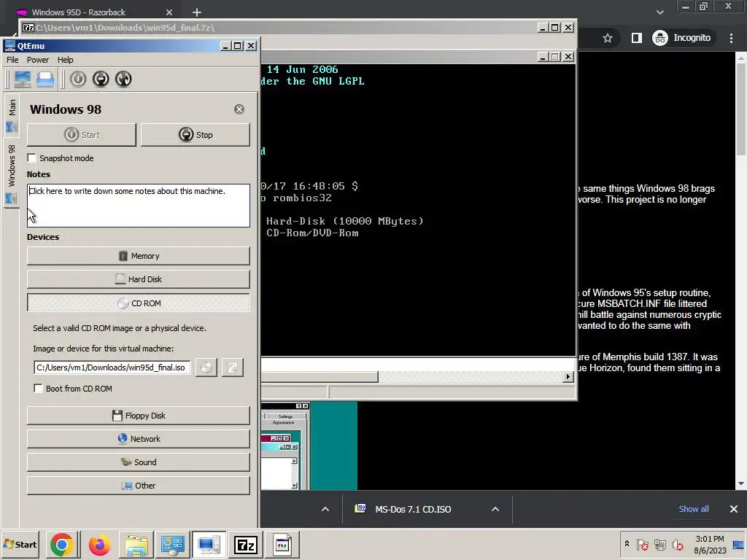Close the Chrome downloads bar

734,509
